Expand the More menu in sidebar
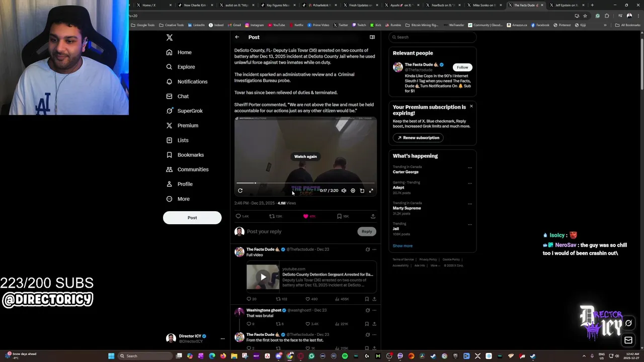 pyautogui.click(x=178, y=199)
